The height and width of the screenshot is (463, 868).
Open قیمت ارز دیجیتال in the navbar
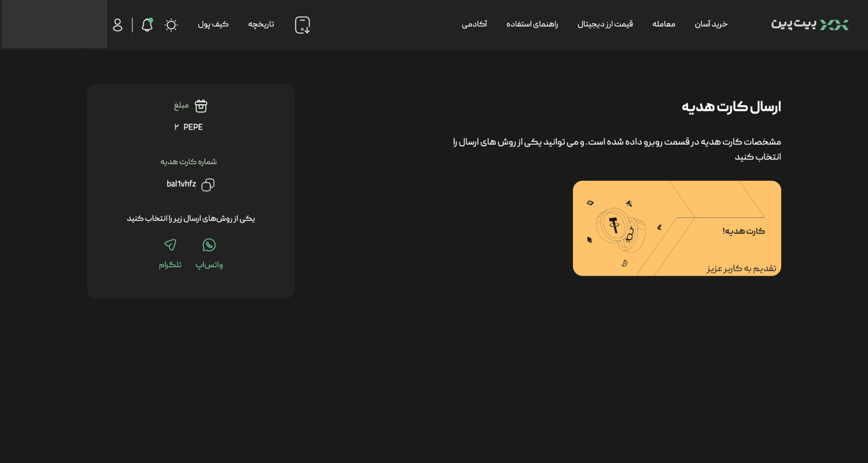[605, 24]
